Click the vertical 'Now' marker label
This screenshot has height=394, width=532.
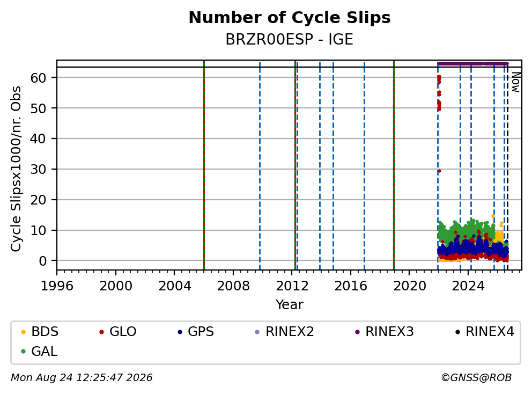516,82
